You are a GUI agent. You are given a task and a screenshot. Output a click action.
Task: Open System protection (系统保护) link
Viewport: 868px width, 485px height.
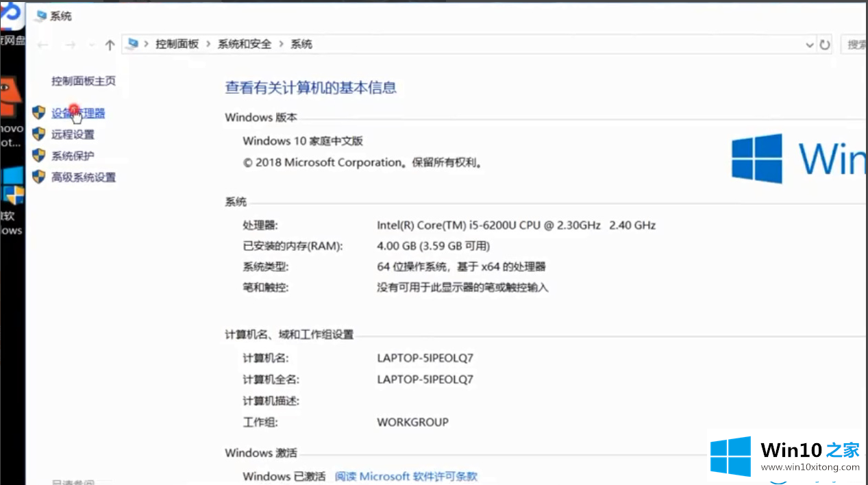coord(73,156)
